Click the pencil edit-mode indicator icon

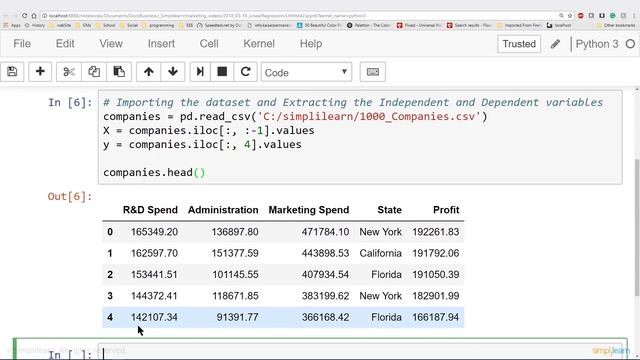(555, 44)
